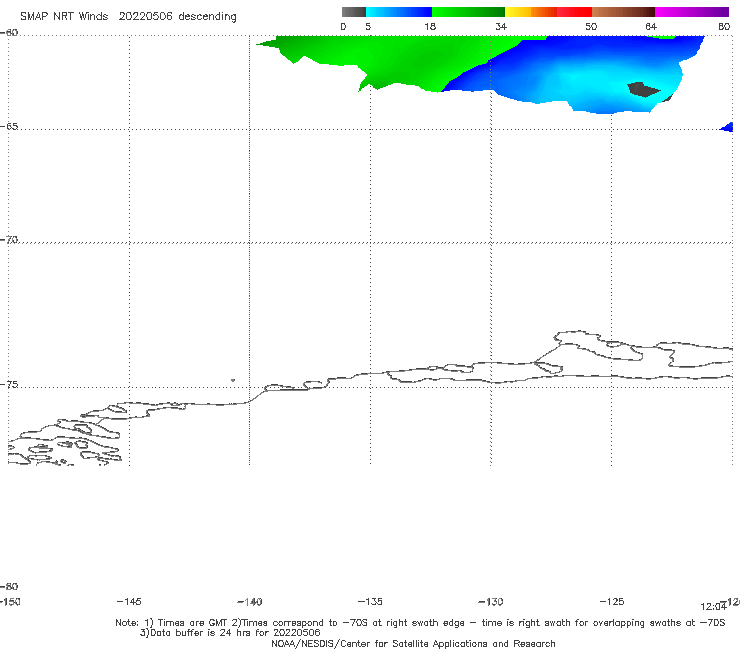Click the latitude label '-75'

coord(9,384)
